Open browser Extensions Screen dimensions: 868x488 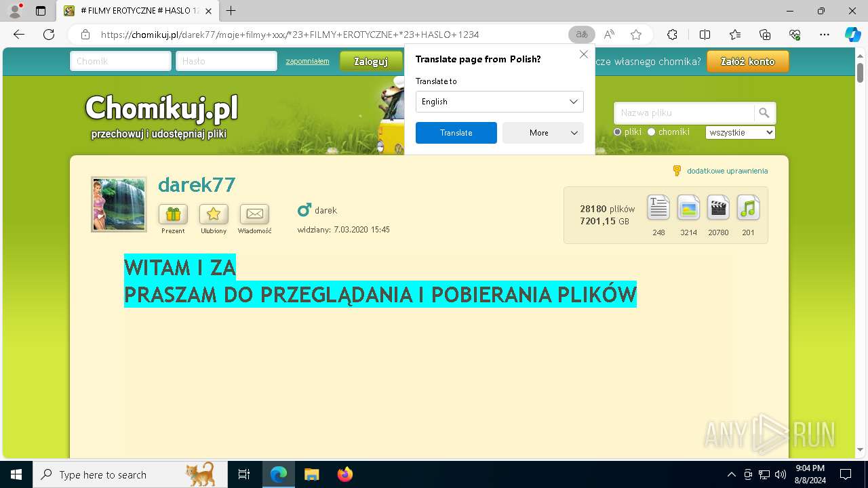tap(672, 35)
